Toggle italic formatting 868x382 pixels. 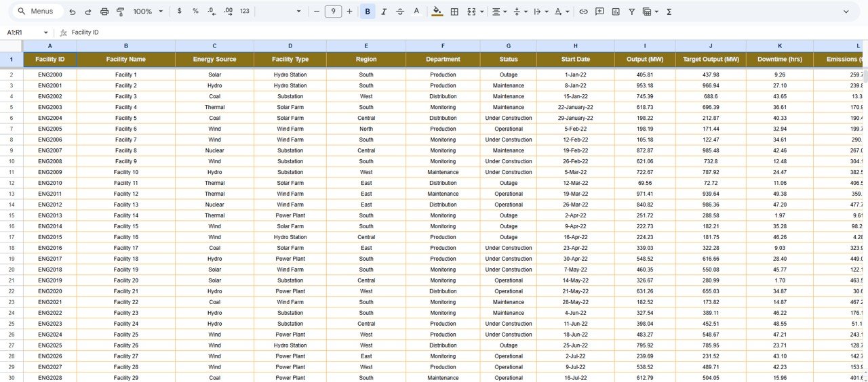click(x=384, y=12)
